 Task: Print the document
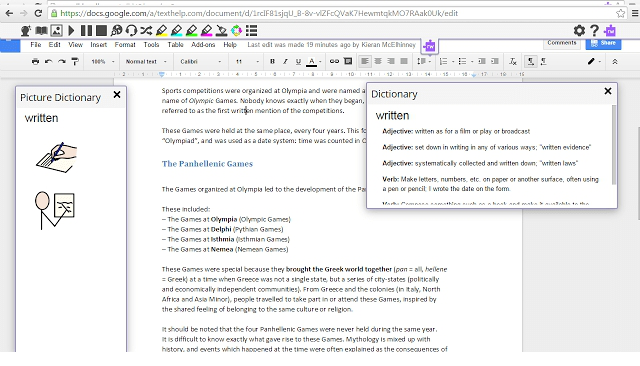(36, 62)
